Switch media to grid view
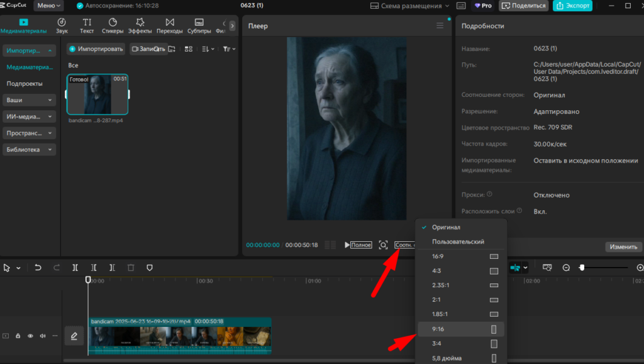 [x=189, y=49]
